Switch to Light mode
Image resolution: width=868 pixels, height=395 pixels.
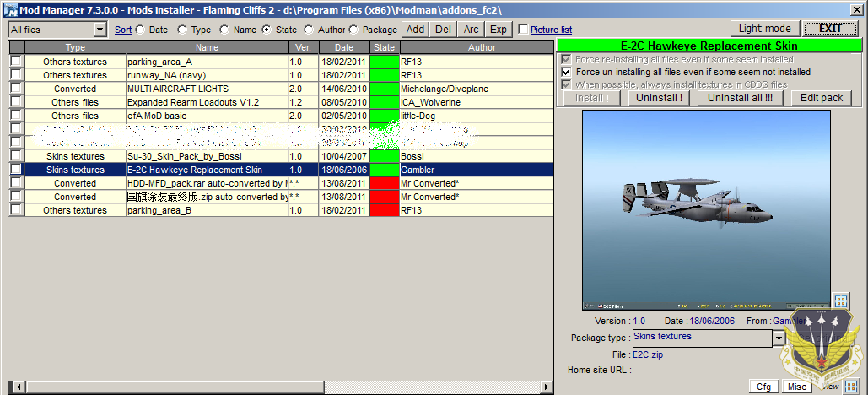(x=765, y=29)
